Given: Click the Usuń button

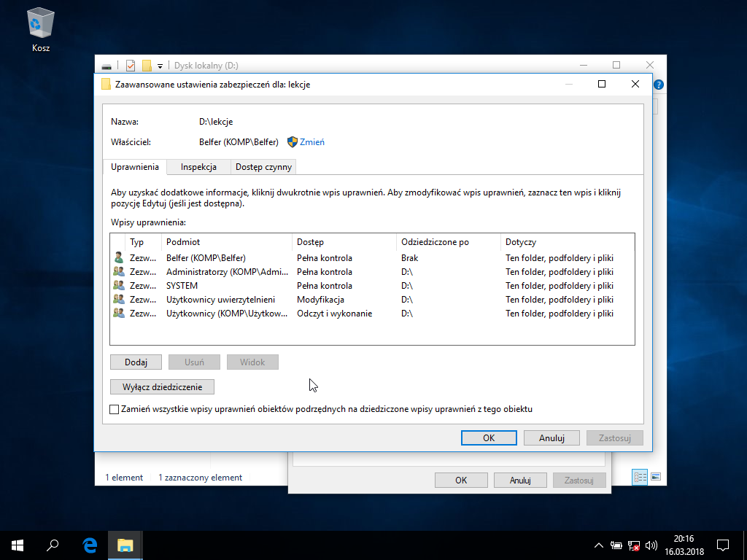Looking at the screenshot, I should [x=194, y=362].
